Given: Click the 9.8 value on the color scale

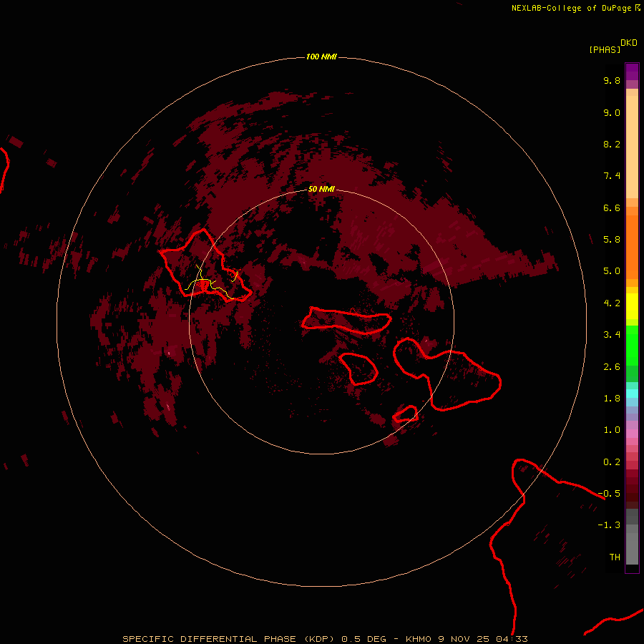Looking at the screenshot, I should click(612, 80).
